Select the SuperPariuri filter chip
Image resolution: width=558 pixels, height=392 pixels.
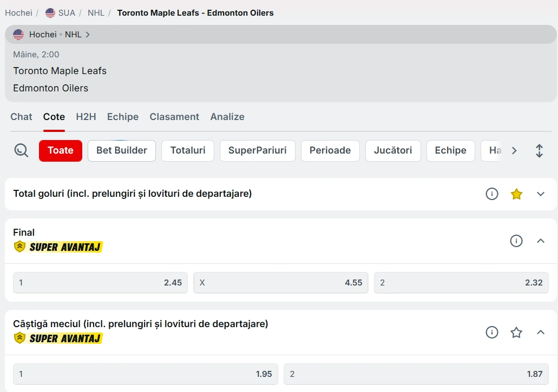tap(257, 151)
